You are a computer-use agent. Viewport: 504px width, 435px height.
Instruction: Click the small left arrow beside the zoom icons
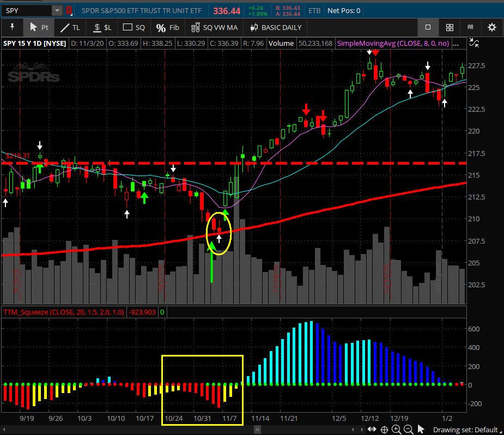click(x=353, y=430)
